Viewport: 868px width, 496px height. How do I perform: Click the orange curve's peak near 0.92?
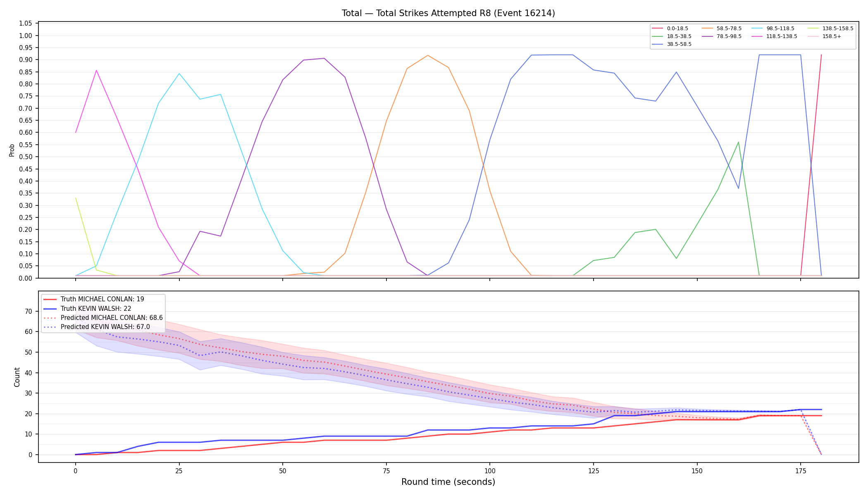tap(428, 55)
